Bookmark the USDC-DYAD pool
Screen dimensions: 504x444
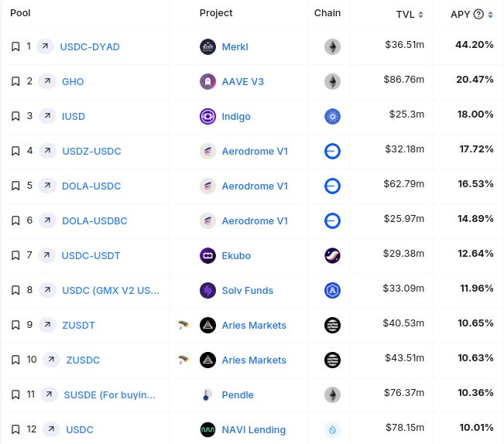(15, 46)
